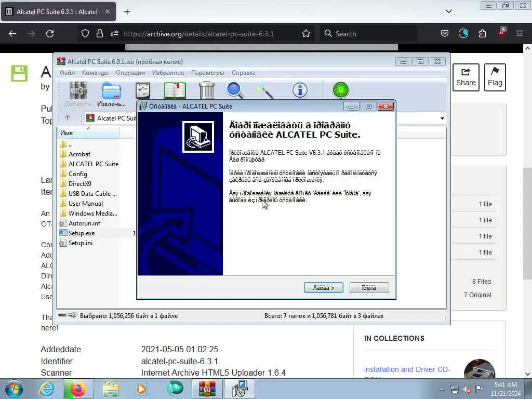Click the padlock site info icon
This screenshot has height=399, width=532.
99,33
